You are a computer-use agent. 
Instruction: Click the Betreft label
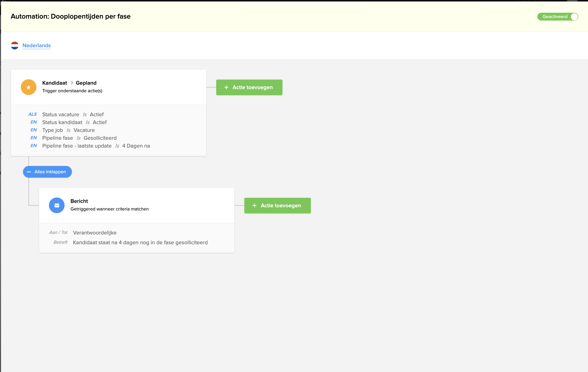click(x=60, y=242)
